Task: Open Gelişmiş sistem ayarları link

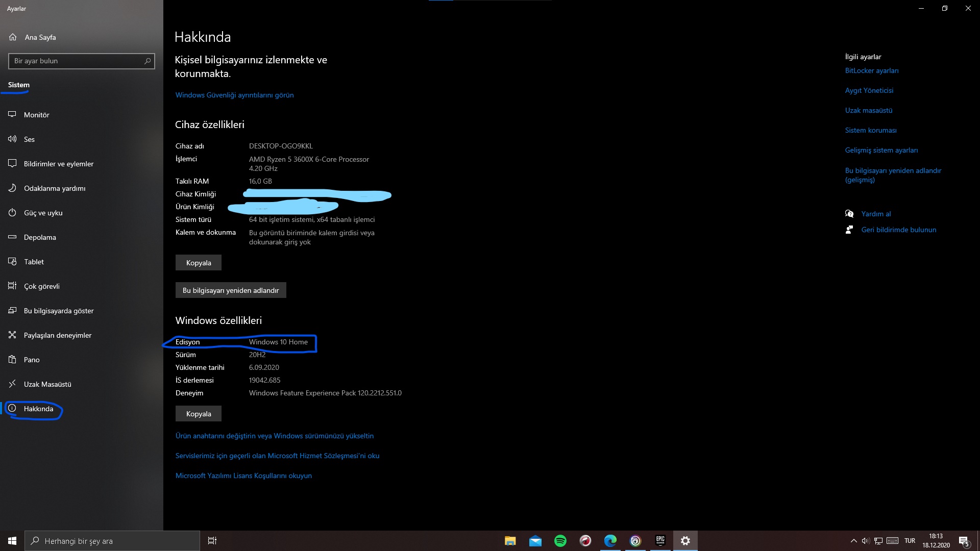Action: point(881,151)
